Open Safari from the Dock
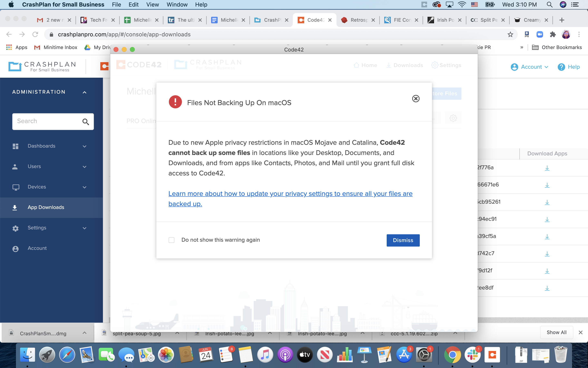The height and width of the screenshot is (368, 588). (67, 355)
